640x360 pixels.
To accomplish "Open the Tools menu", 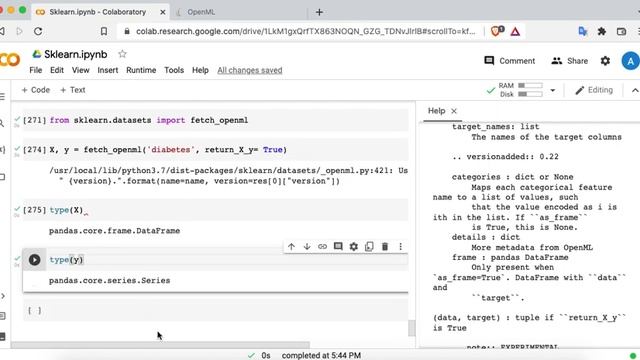I will (x=174, y=70).
